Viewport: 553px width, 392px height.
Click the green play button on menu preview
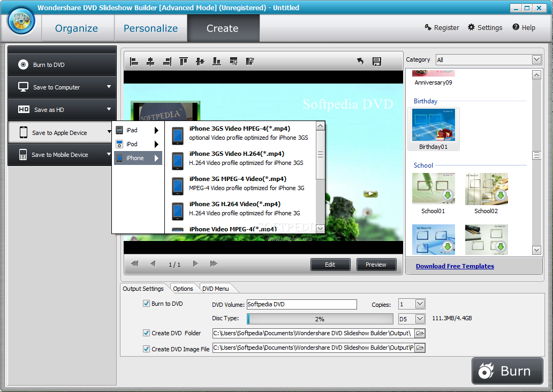click(370, 194)
